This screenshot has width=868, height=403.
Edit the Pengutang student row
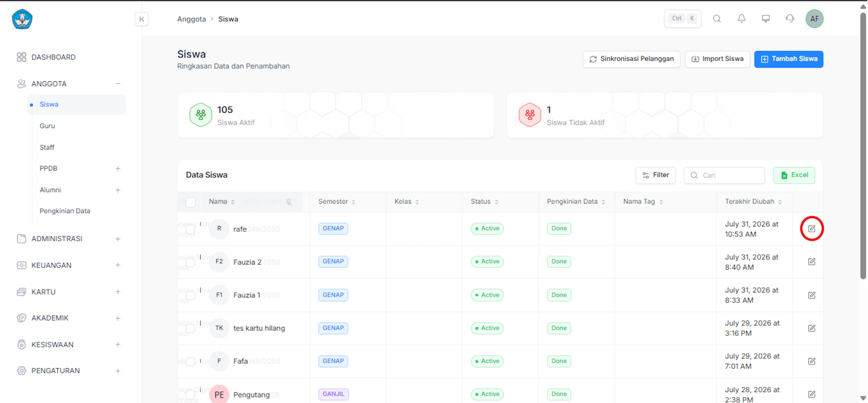coord(812,394)
